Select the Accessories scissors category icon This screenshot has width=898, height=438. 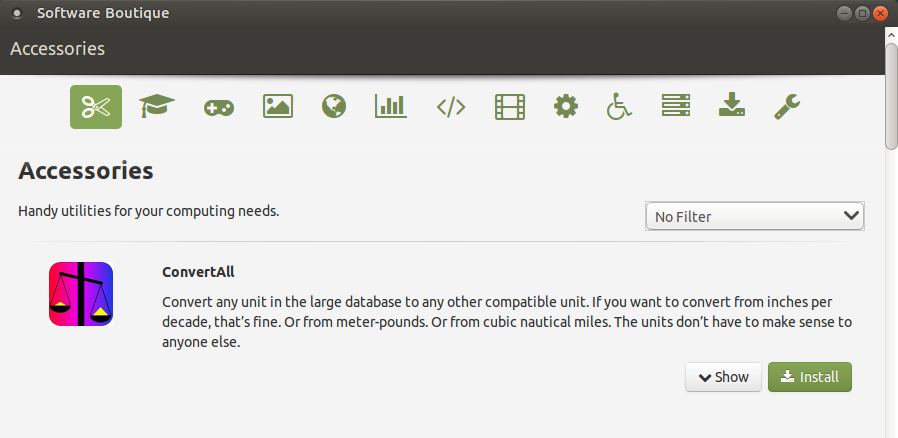click(96, 106)
